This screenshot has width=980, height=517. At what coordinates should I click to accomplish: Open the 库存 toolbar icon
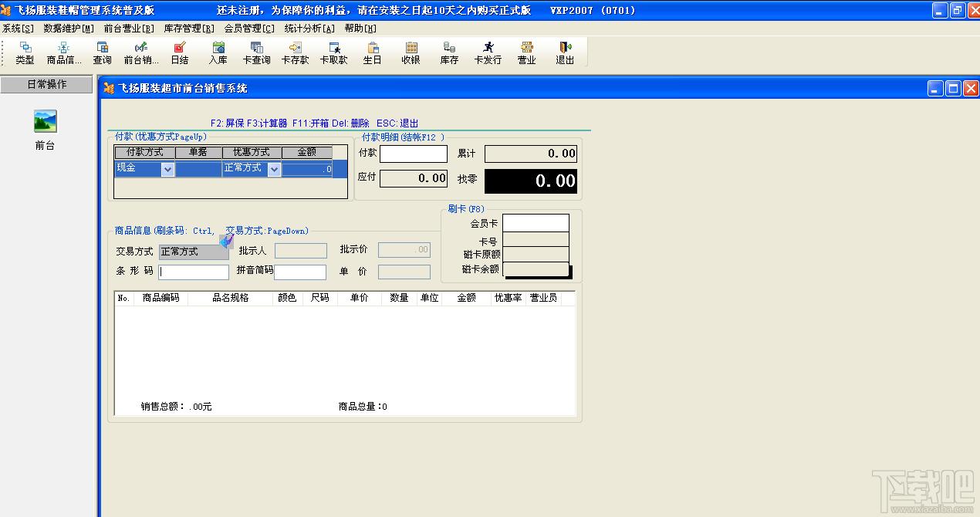pos(449,52)
